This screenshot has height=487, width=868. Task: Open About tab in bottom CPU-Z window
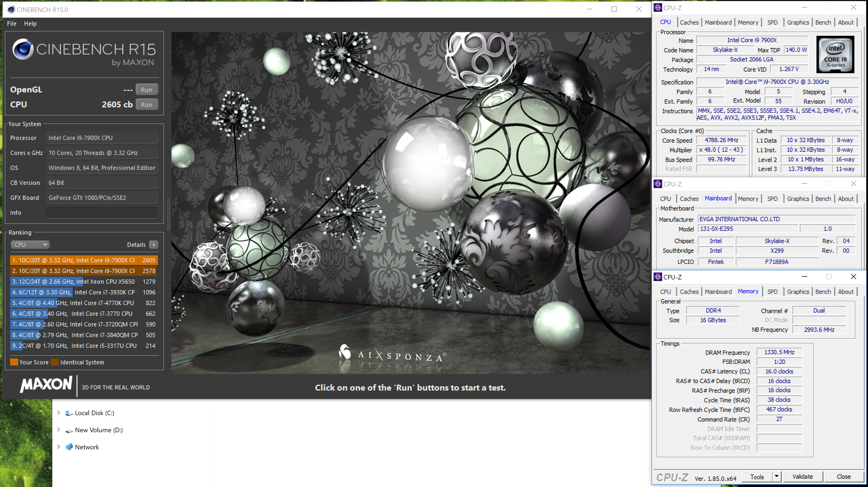click(x=846, y=292)
